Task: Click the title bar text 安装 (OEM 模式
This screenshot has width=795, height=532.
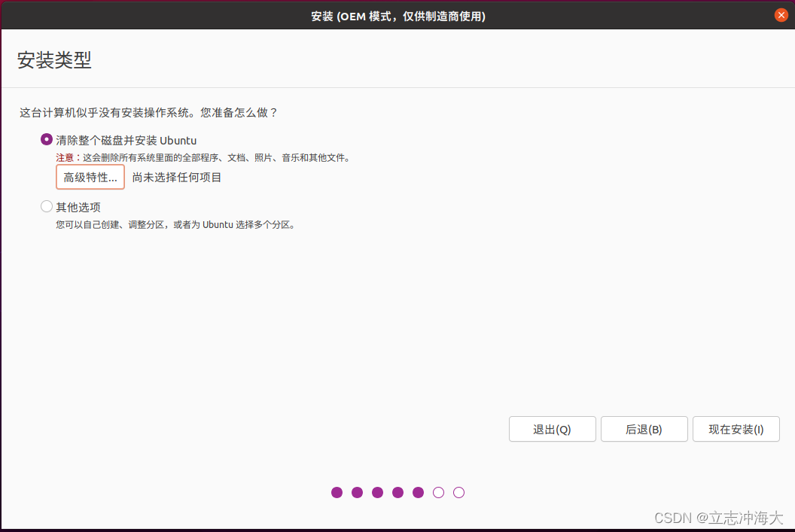Action: click(398, 17)
